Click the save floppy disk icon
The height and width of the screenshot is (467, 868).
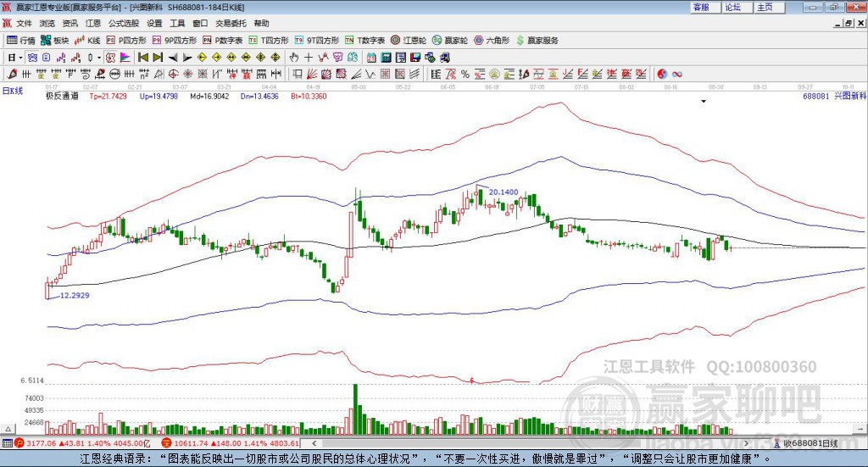[415, 58]
